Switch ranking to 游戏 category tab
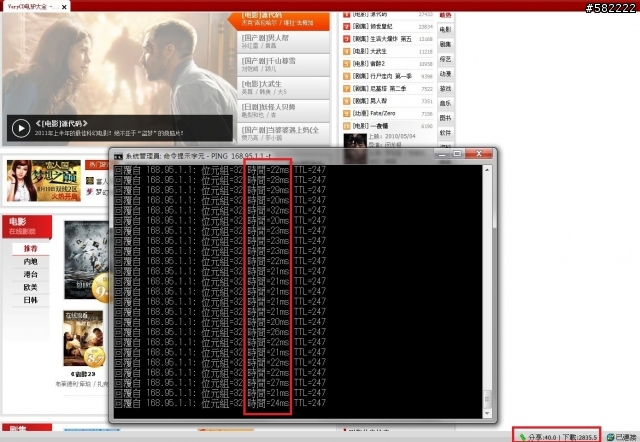The width and height of the screenshot is (640, 442). pos(445,89)
